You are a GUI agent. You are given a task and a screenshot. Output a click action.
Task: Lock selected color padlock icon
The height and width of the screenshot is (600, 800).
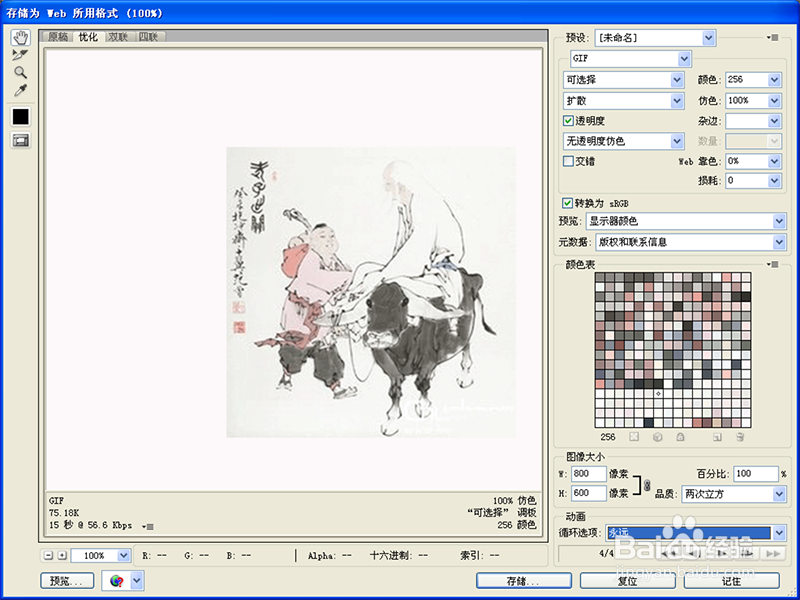[680, 437]
